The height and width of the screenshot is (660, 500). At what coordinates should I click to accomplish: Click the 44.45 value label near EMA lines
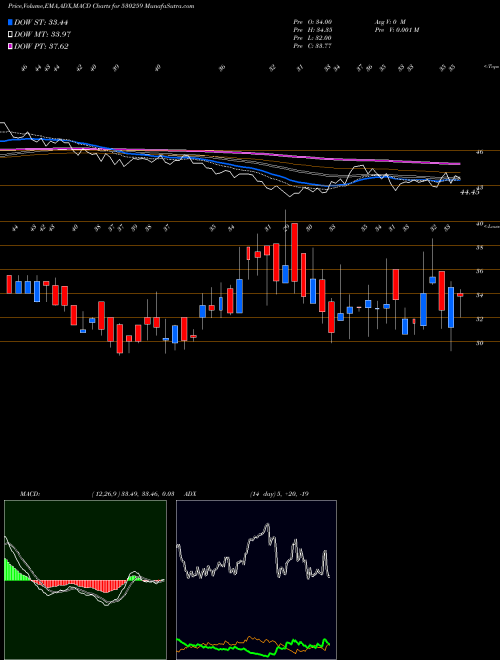470,192
